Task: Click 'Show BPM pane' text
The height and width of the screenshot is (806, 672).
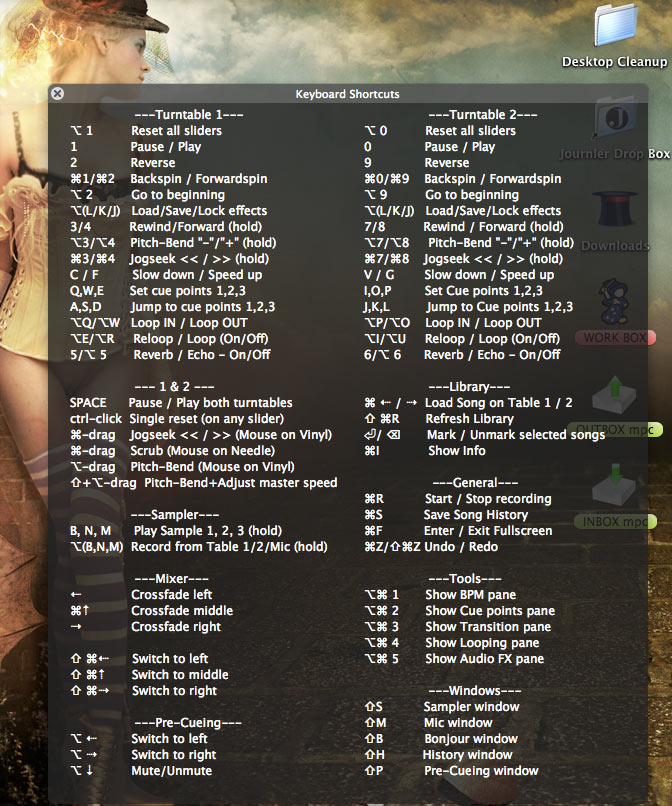Action: (470, 595)
